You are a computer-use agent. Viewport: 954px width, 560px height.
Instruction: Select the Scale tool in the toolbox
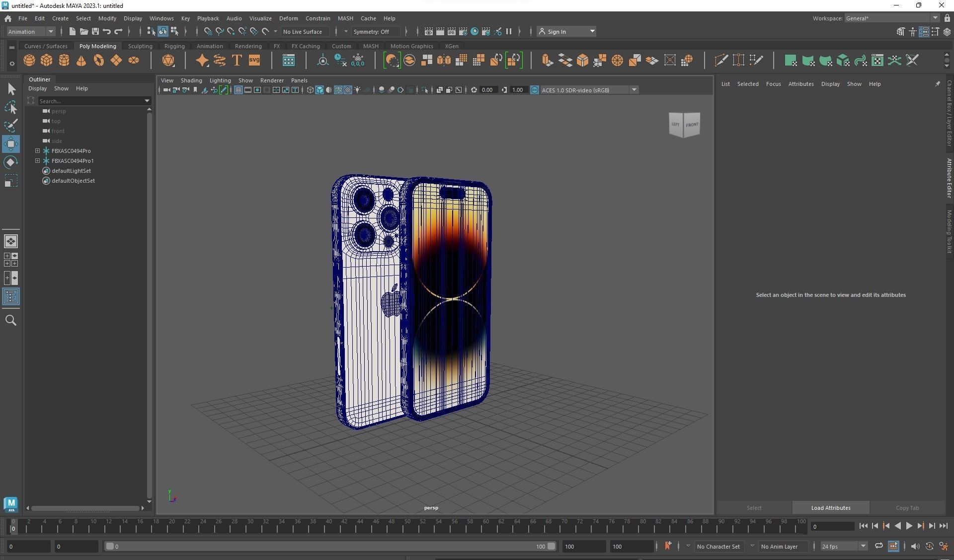(x=11, y=181)
